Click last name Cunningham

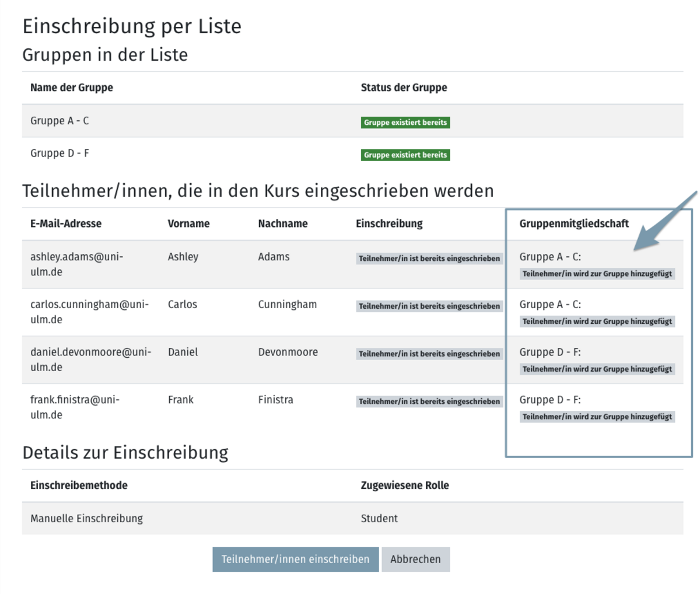288,305
